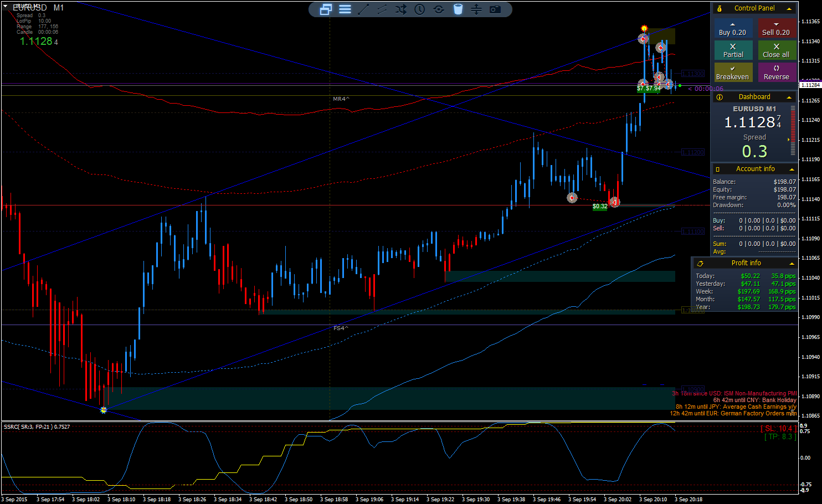Click the Sell 0.20 button
Screen dimensions: 822x504
[777, 29]
